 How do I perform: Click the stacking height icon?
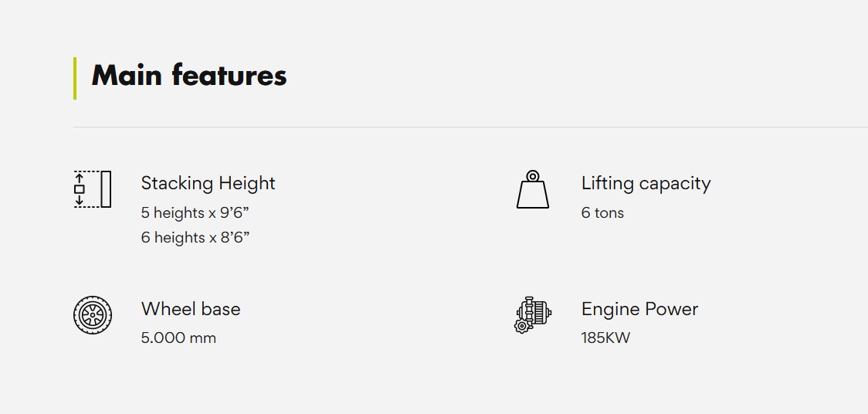pos(93,189)
